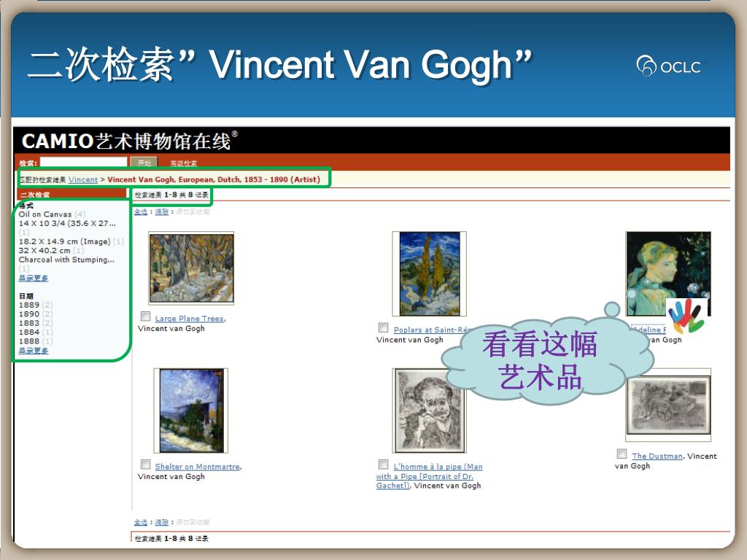This screenshot has height=560, width=747.
Task: Tick the checkbox for L'homme à la pipe
Action: [x=384, y=464]
